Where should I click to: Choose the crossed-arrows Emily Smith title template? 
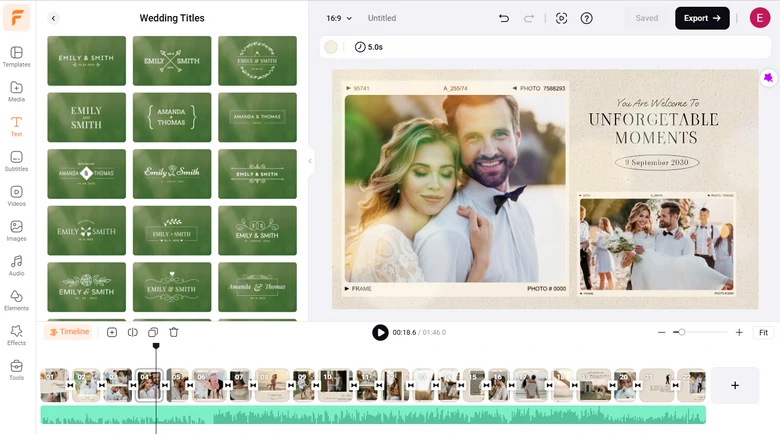(x=172, y=61)
